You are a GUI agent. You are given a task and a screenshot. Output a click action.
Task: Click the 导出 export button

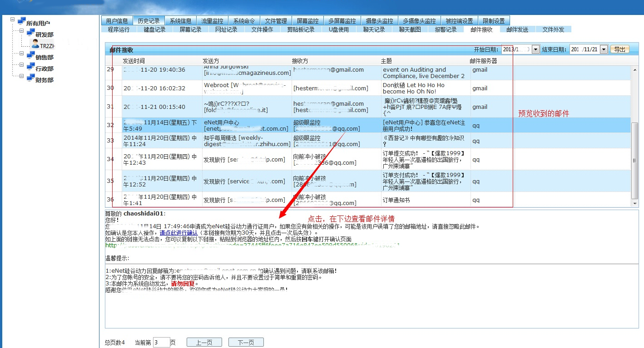pos(619,49)
